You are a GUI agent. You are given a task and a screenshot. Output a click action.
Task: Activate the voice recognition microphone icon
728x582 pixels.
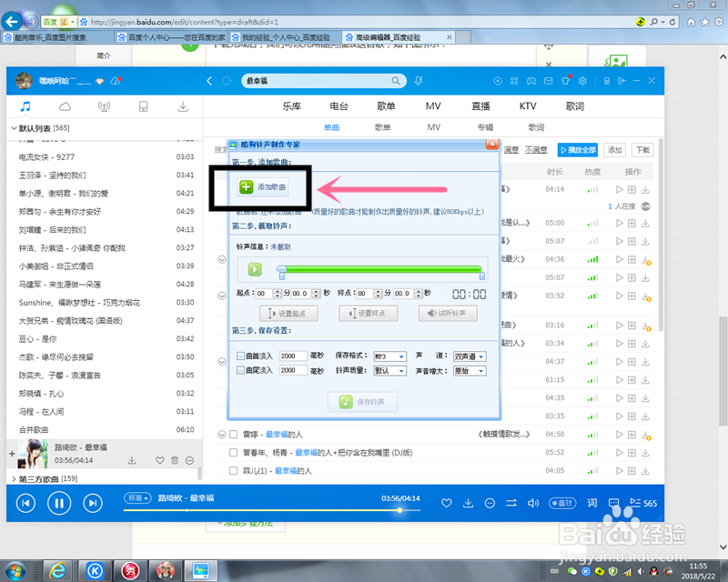419,81
